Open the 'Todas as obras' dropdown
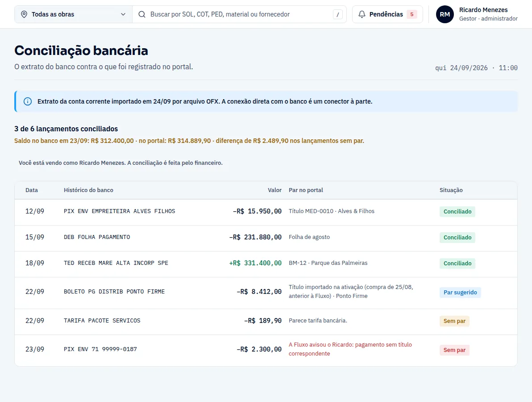The width and height of the screenshot is (532, 402). click(73, 14)
